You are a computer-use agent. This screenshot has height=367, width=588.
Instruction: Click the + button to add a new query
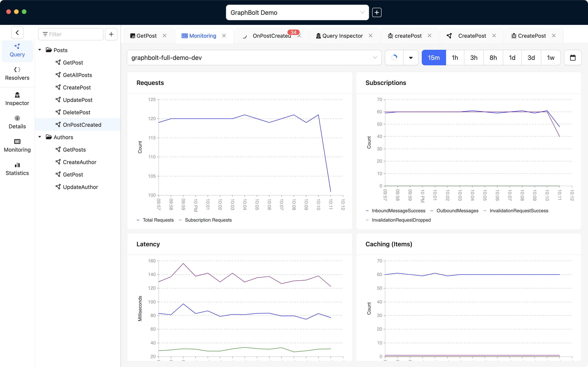click(111, 34)
